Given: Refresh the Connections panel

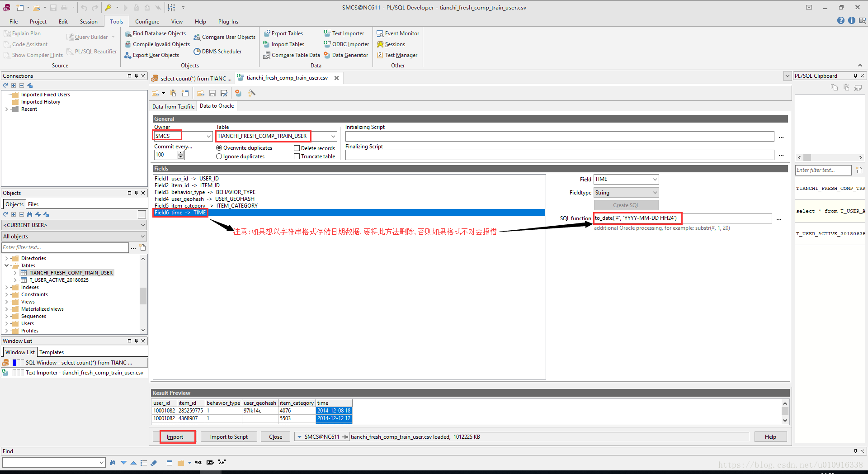Looking at the screenshot, I should pyautogui.click(x=5, y=85).
